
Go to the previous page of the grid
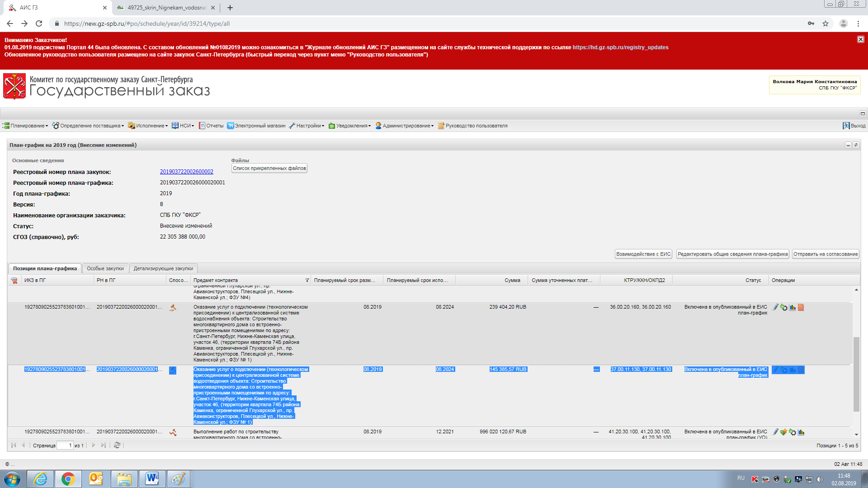click(x=24, y=445)
